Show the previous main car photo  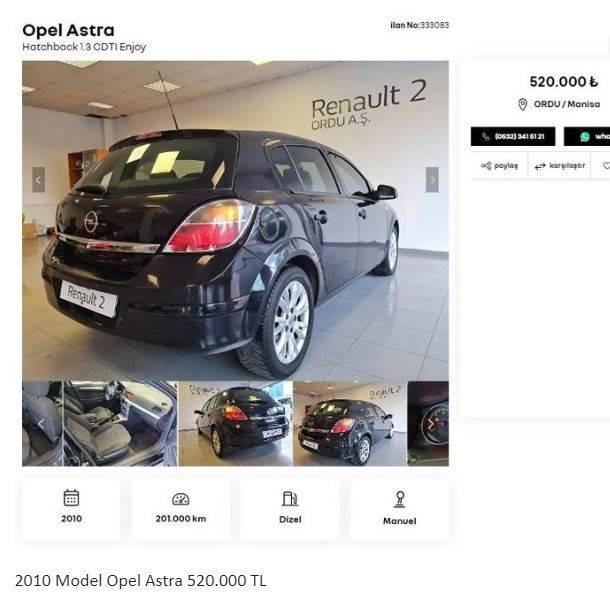point(39,180)
